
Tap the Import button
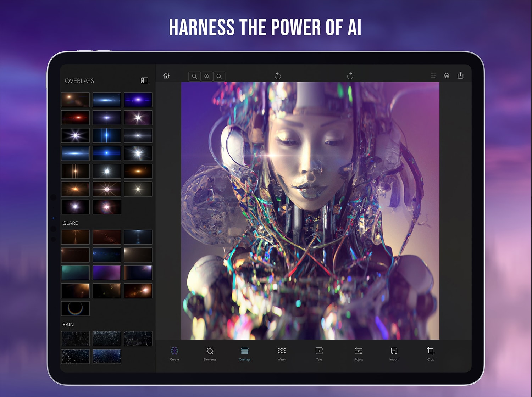coord(394,354)
